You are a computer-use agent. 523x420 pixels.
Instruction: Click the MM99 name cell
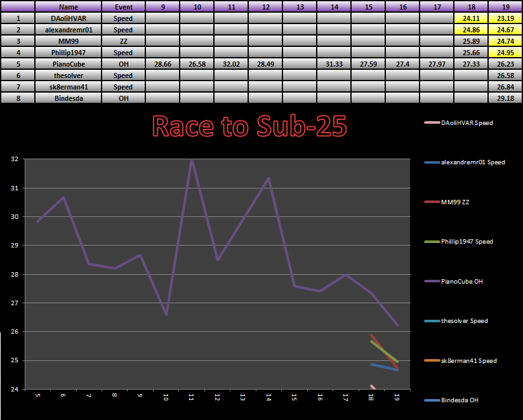point(69,41)
